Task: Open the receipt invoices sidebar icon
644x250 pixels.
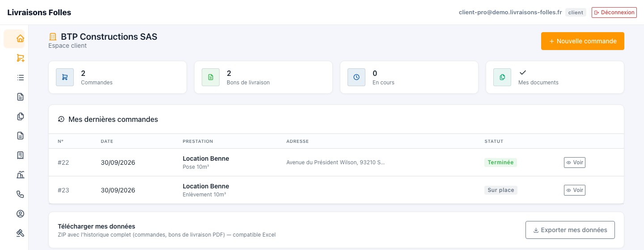Action: point(20,155)
